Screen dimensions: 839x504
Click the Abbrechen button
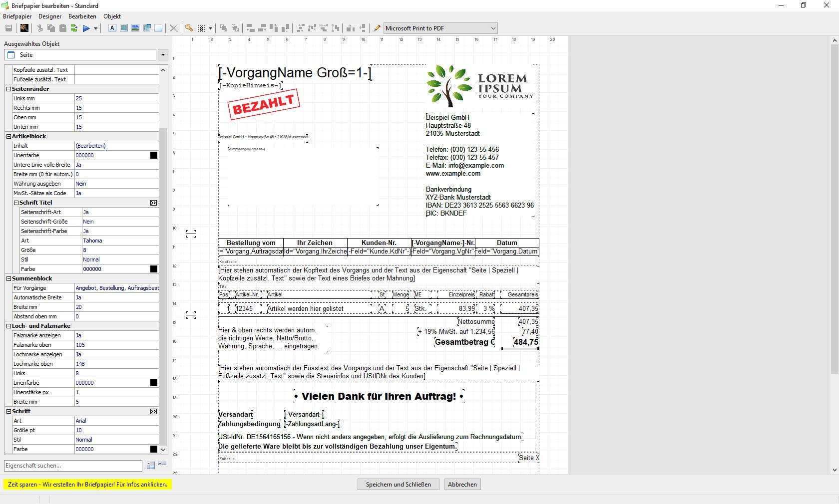(462, 485)
